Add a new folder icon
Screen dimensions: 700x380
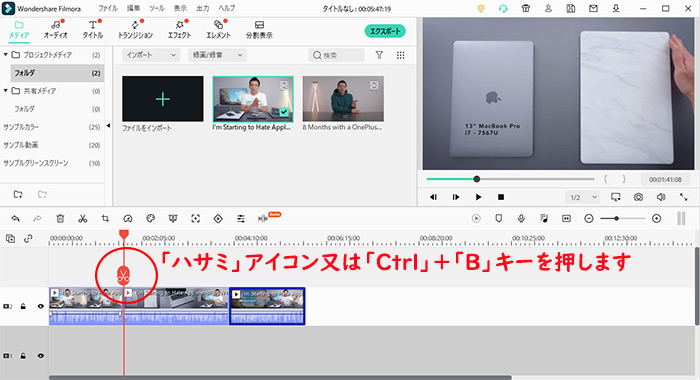18,194
